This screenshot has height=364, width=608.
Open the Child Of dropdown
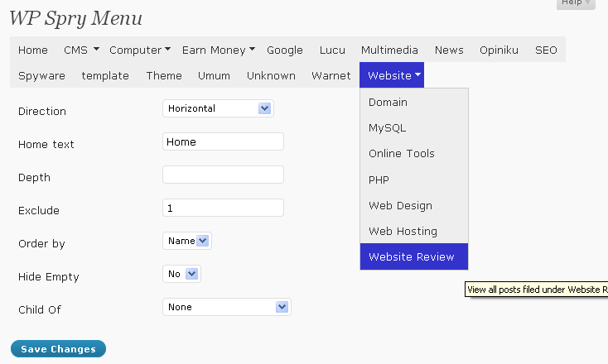[226, 307]
